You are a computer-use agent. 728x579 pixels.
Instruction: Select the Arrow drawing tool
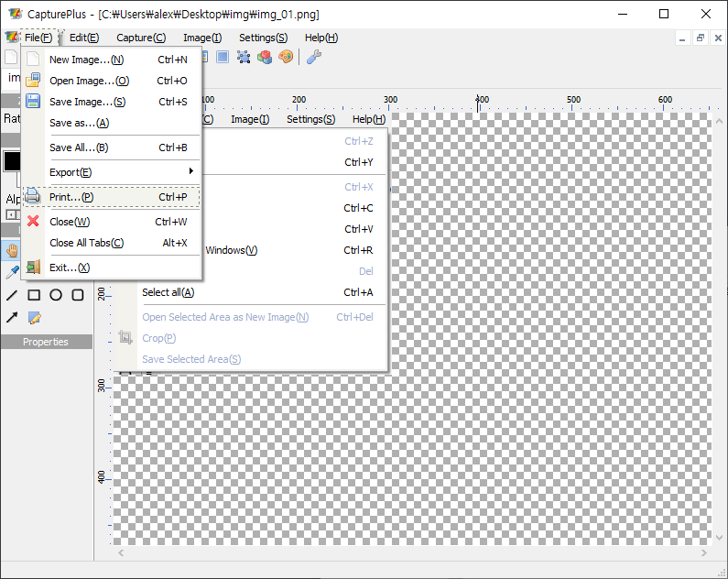click(x=12, y=318)
